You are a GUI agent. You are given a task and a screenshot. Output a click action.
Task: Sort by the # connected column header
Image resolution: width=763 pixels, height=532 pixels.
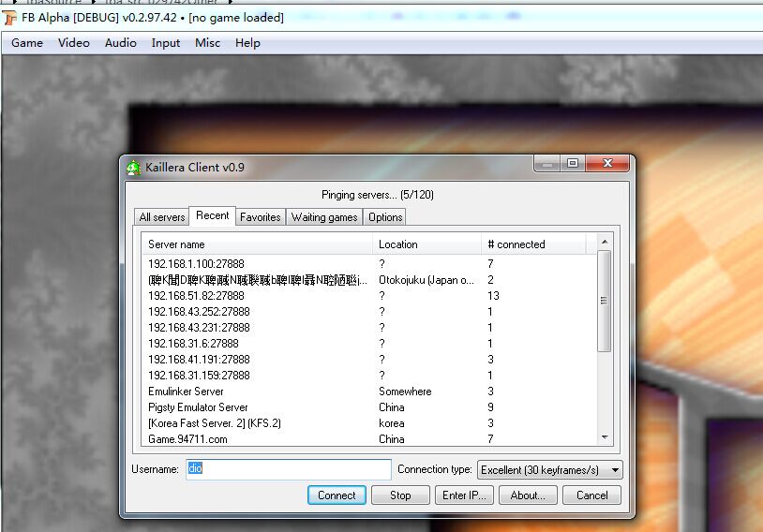[533, 244]
